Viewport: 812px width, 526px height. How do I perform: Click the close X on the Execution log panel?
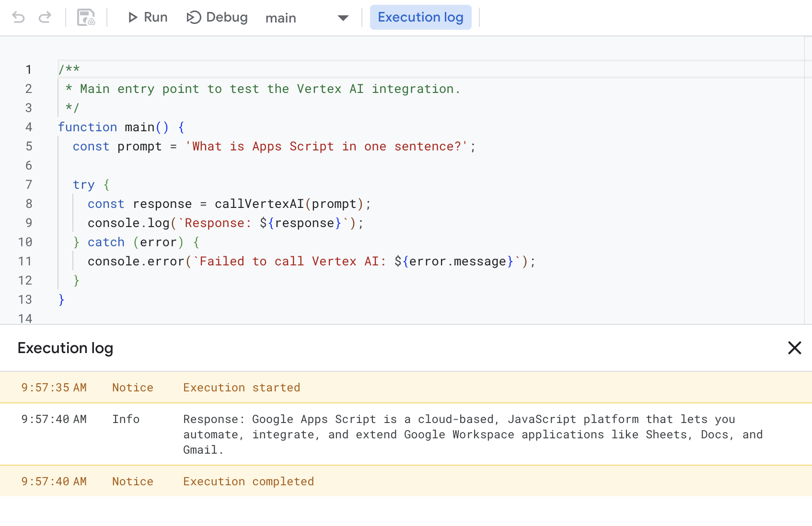(794, 348)
